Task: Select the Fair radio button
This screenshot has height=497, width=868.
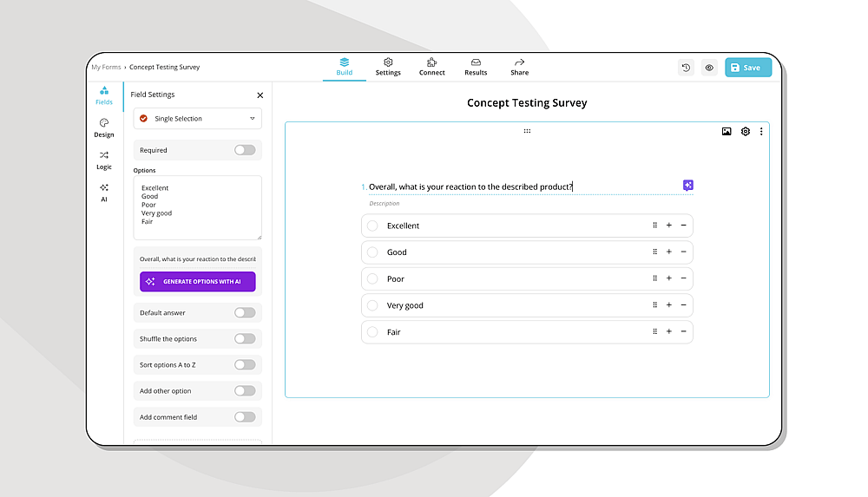Action: (x=372, y=332)
